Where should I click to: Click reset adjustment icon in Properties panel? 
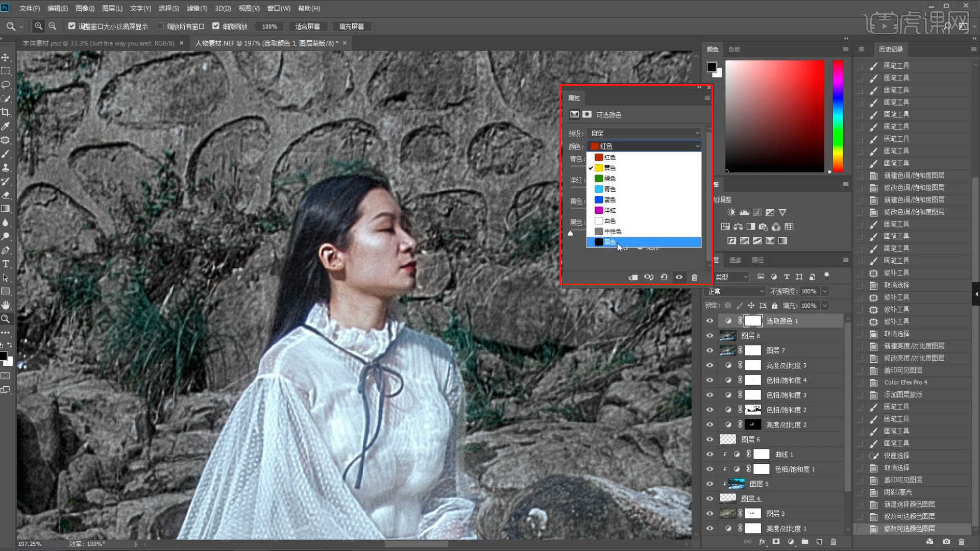[x=664, y=277]
